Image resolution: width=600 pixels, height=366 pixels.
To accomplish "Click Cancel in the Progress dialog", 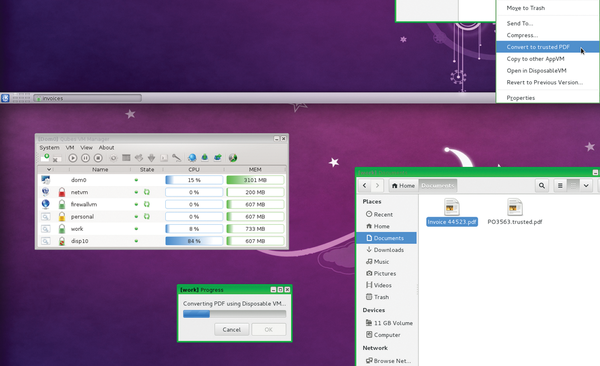I will (232, 330).
